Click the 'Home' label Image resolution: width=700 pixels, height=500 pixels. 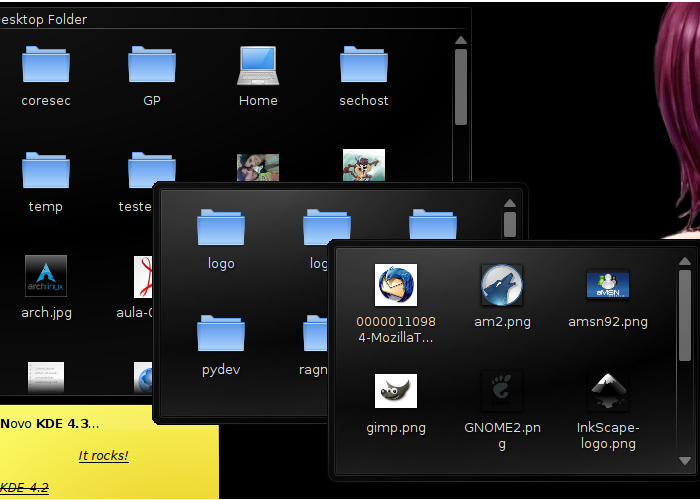258,100
